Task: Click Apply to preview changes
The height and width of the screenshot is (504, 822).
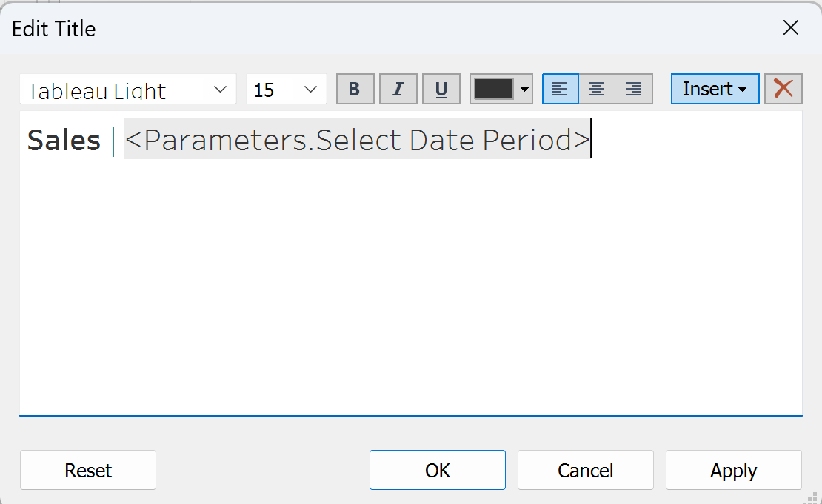Action: point(733,471)
